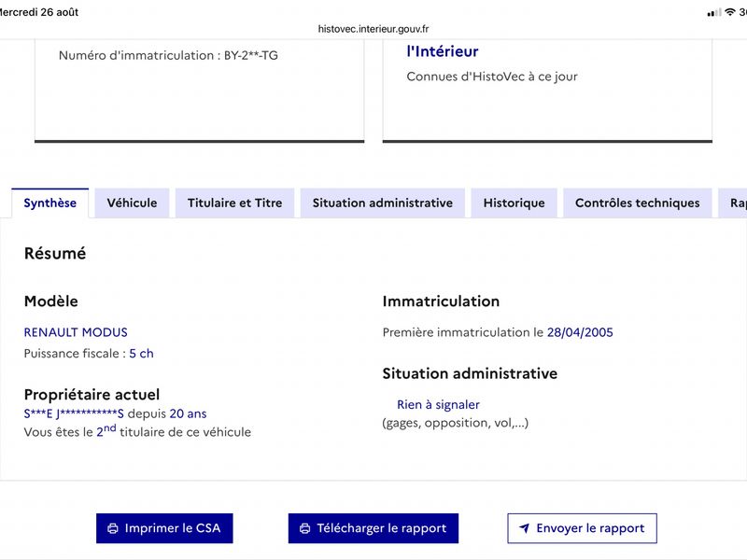747x560 pixels.
Task: Select the partially visible Rap tab
Action: coord(733,203)
